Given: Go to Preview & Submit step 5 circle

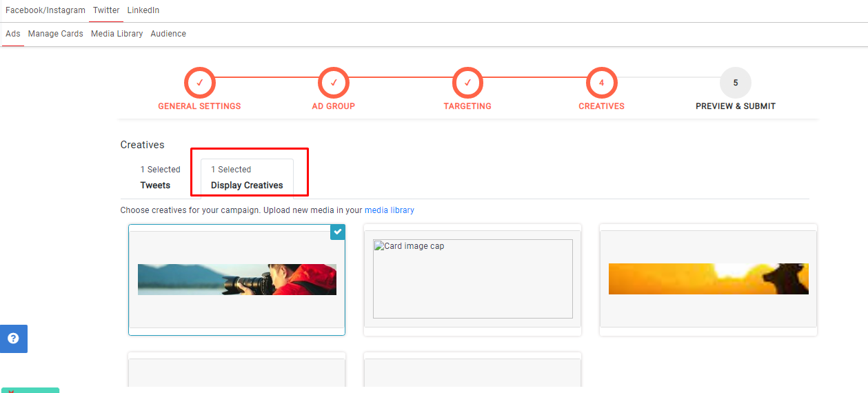Looking at the screenshot, I should point(735,83).
